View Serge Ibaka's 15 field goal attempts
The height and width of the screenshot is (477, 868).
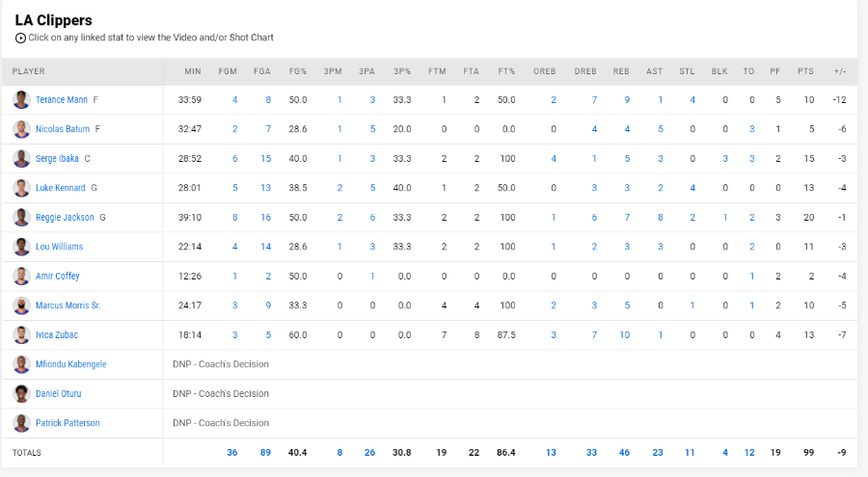coord(266,158)
